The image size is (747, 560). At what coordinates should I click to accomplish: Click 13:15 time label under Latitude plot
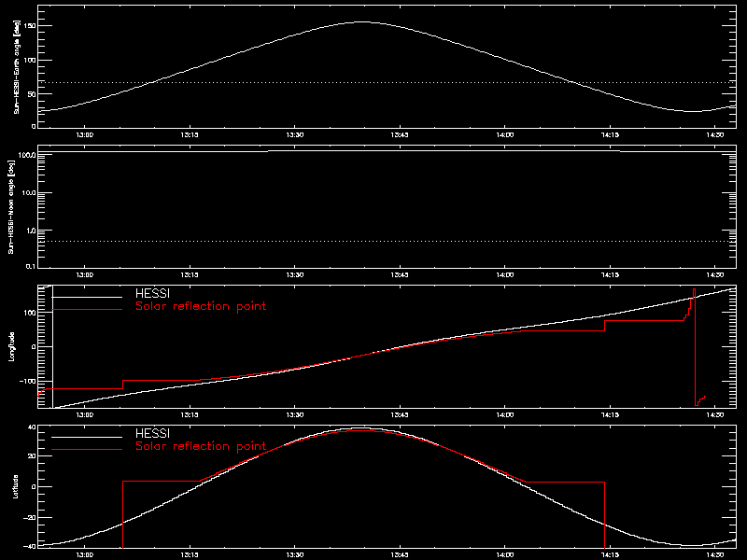click(190, 554)
